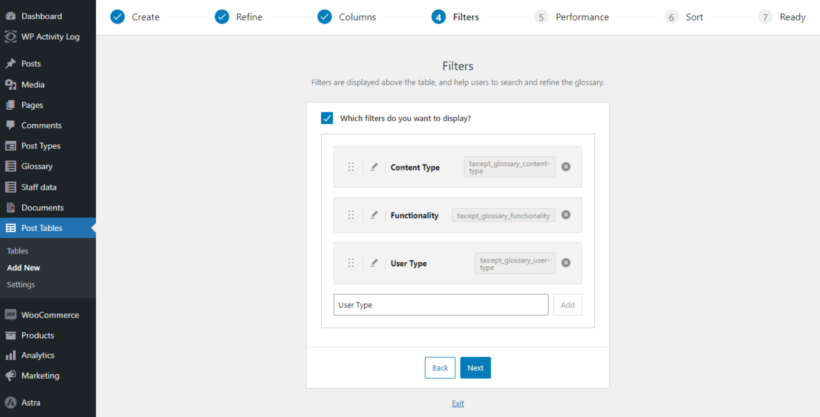Screen dimensions: 820x417
Task: Click the WP Activity Log eye icon
Action: (10, 37)
